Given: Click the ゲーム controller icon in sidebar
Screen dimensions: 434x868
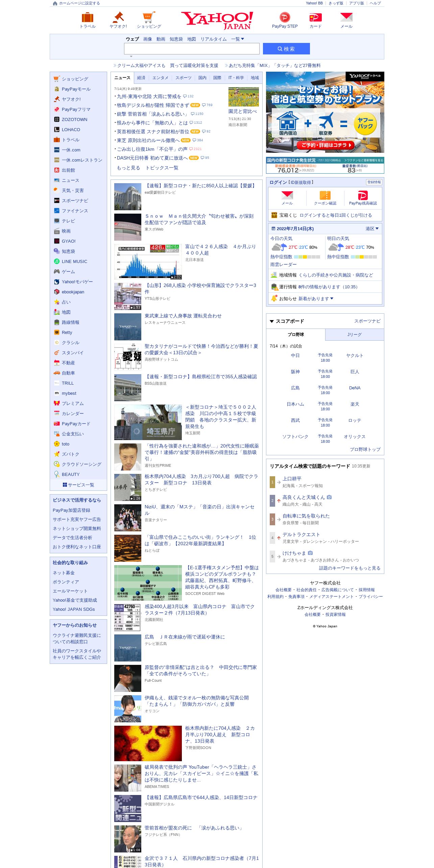Looking at the screenshot, I should 57,271.
